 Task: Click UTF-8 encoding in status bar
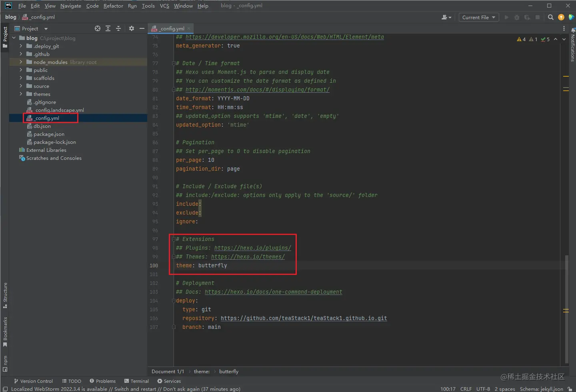[x=483, y=389]
